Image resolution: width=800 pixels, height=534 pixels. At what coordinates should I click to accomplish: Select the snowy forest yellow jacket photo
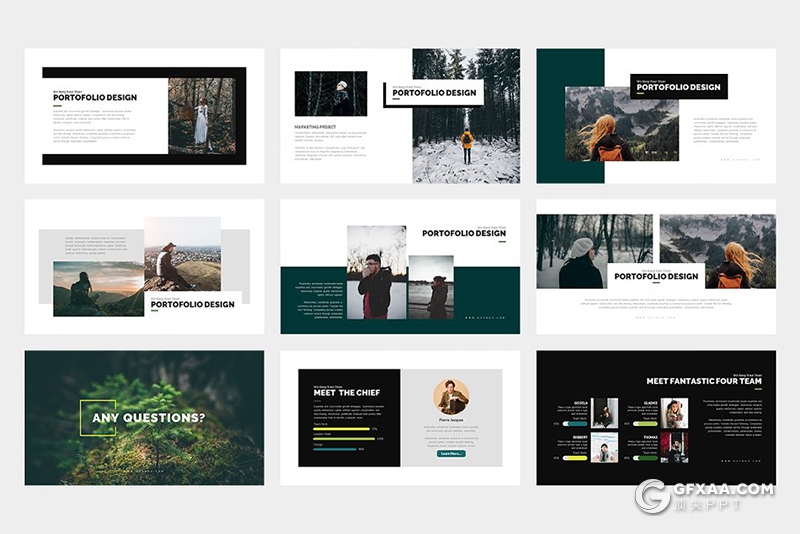pos(465,116)
